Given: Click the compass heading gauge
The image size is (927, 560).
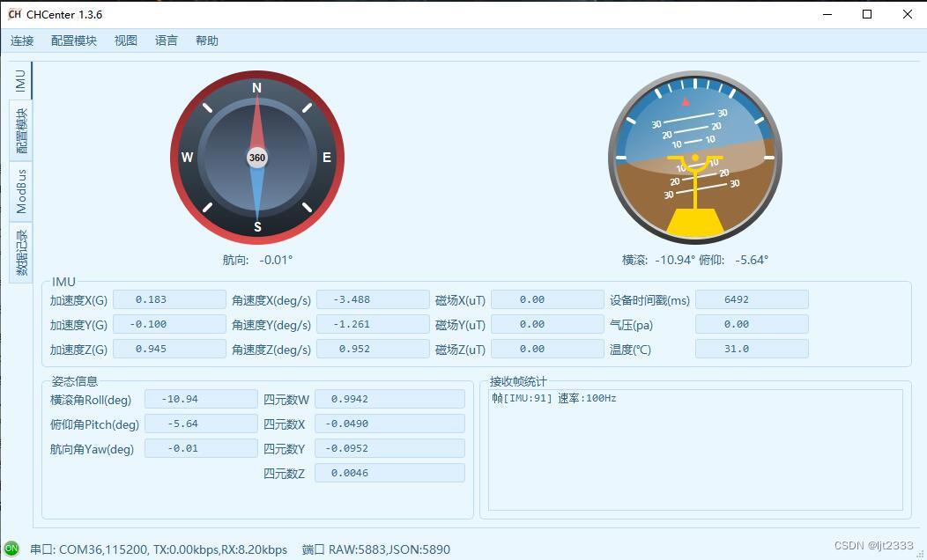Looking at the screenshot, I should [257, 158].
